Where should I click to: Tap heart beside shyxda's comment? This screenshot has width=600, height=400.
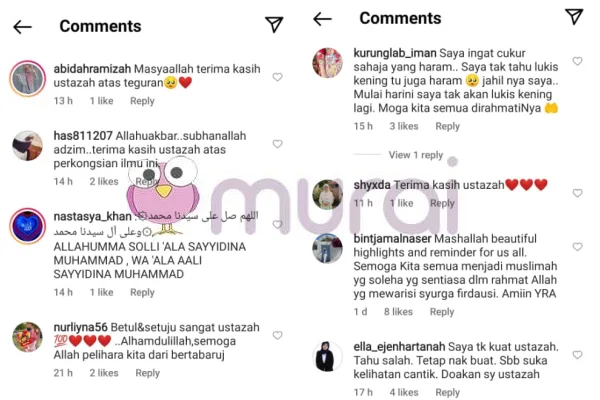(577, 193)
